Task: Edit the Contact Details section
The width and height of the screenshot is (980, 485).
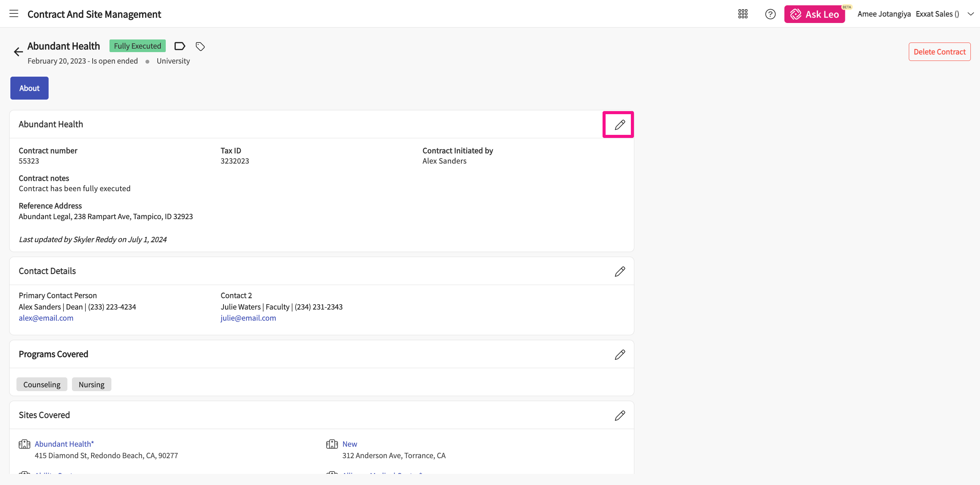Action: tap(620, 272)
